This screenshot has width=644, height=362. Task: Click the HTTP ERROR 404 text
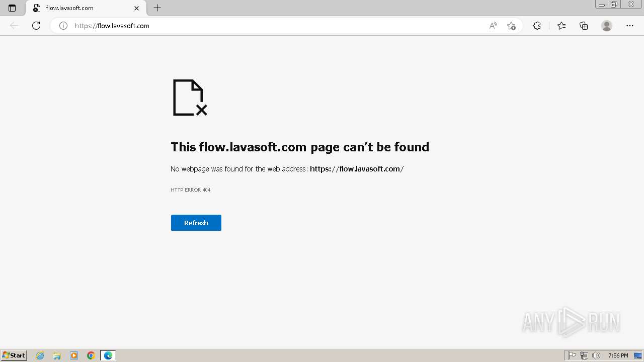pyautogui.click(x=191, y=190)
